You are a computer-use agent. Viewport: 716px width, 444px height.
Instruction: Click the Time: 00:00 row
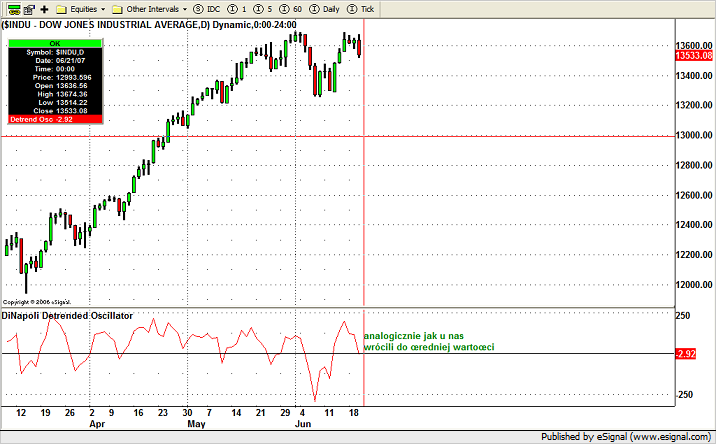coord(55,69)
